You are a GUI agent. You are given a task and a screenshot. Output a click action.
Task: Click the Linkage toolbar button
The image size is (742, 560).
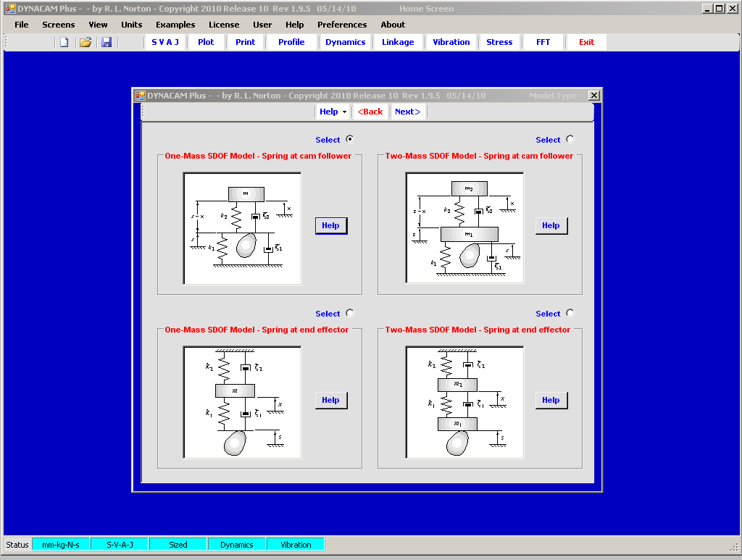click(x=398, y=42)
